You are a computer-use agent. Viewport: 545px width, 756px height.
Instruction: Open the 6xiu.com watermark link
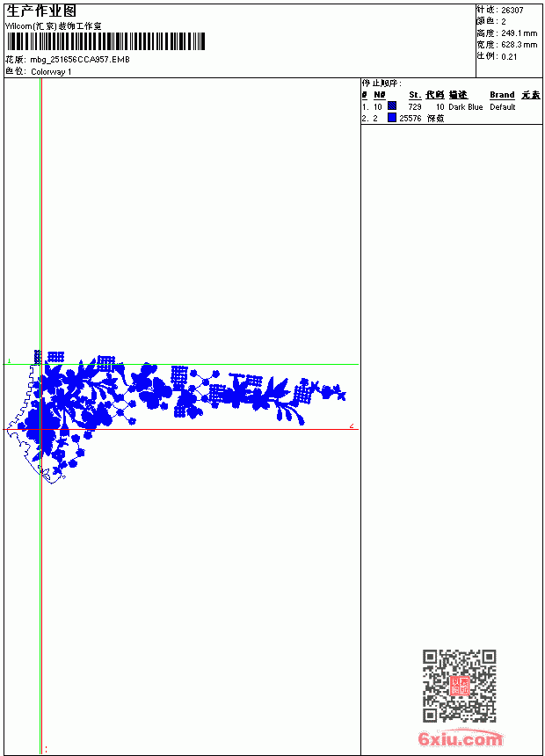460,738
